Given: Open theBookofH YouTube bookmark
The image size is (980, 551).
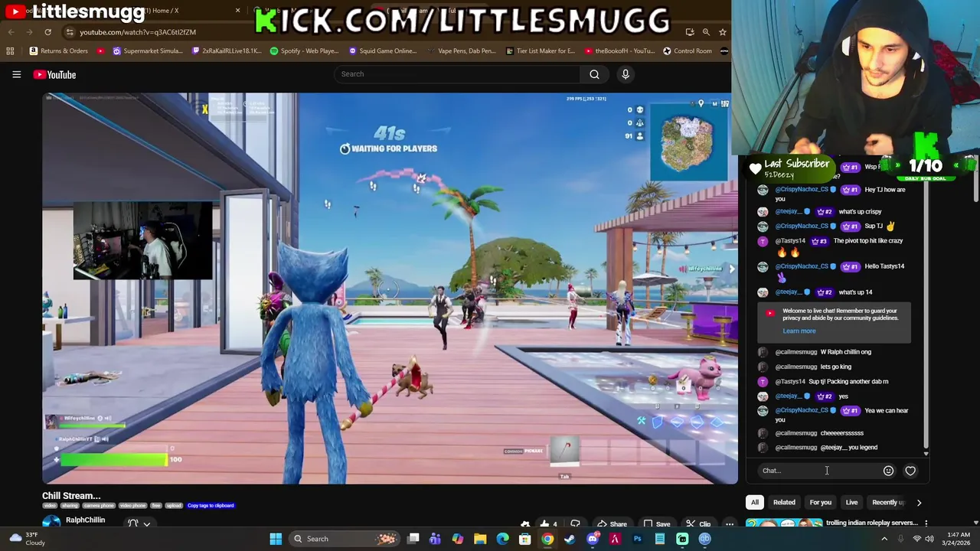Looking at the screenshot, I should point(619,51).
